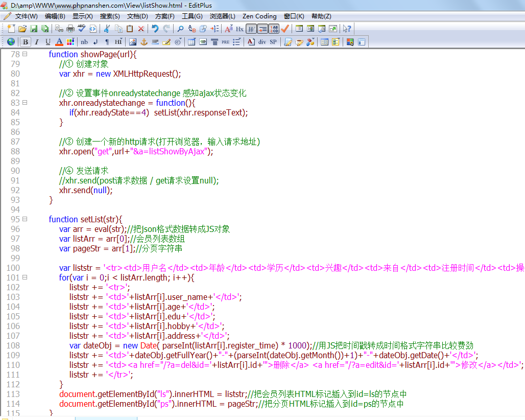This screenshot has height=420, width=525.
Task: Open browser preview with globe icon
Action: [x=11, y=42]
